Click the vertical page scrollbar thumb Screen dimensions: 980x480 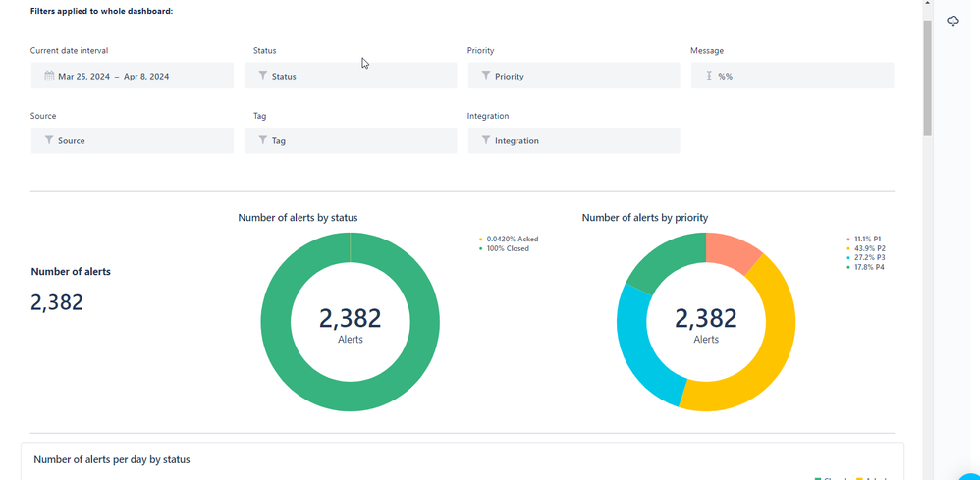[x=927, y=79]
